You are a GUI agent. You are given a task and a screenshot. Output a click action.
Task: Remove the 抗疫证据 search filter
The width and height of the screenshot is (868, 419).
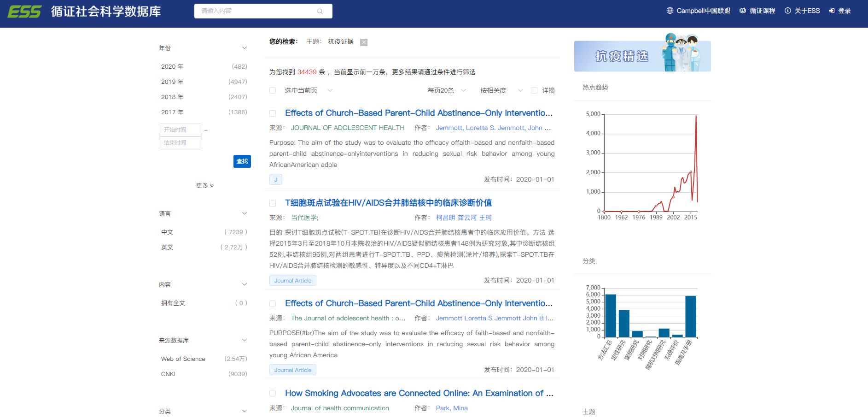(364, 42)
